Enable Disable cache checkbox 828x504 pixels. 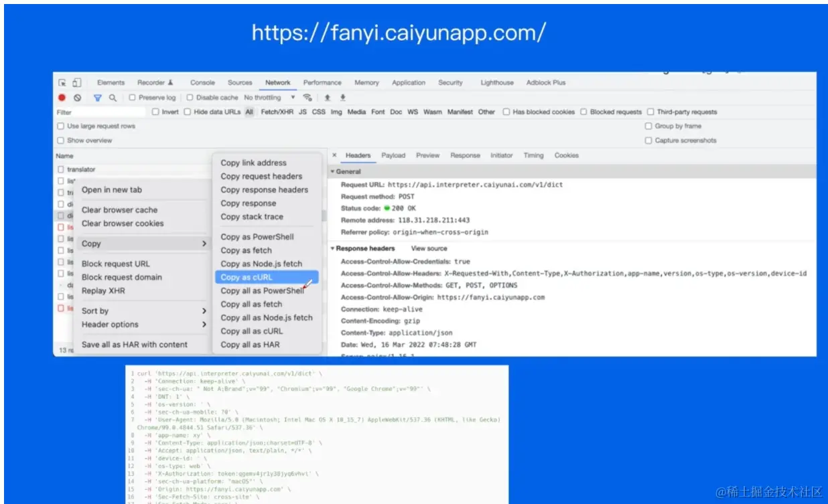(x=190, y=98)
